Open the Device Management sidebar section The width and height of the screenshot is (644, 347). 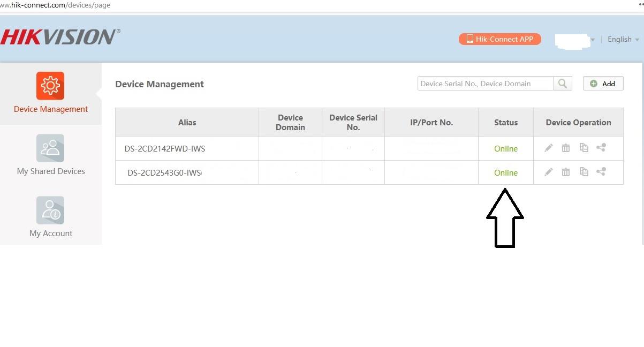pyautogui.click(x=50, y=94)
